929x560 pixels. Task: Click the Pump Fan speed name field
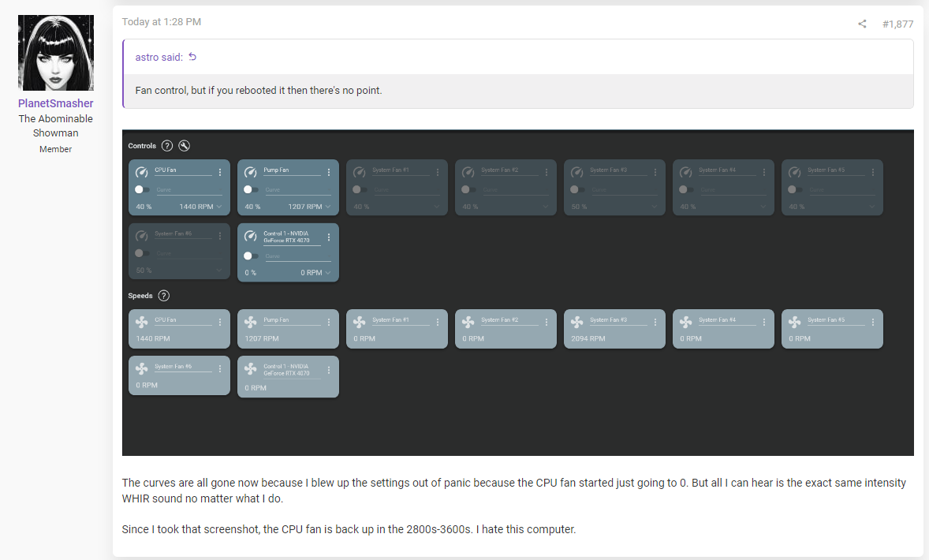[292, 320]
